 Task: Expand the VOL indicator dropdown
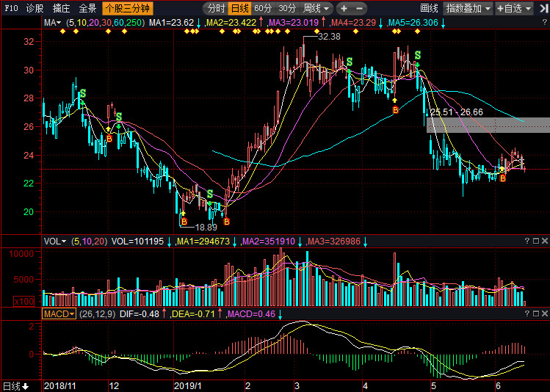click(x=55, y=241)
